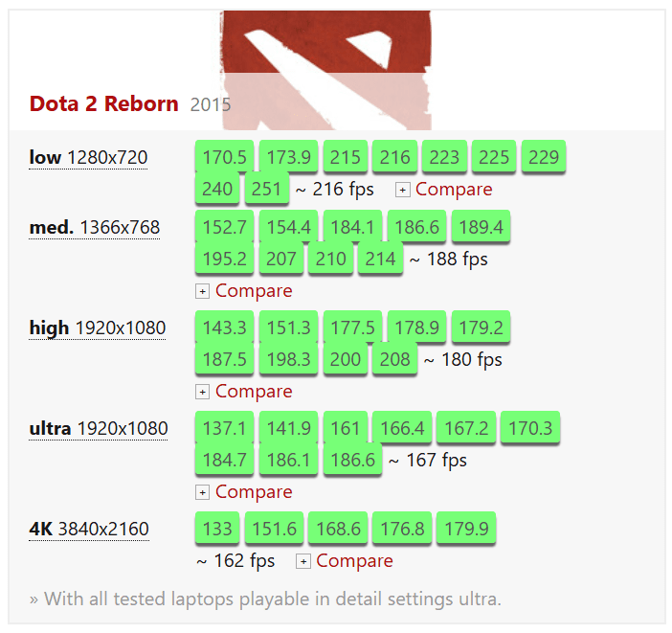Viewport: 672px width, 633px height.
Task: Pick the 187.5 benchmark value
Action: click(224, 359)
